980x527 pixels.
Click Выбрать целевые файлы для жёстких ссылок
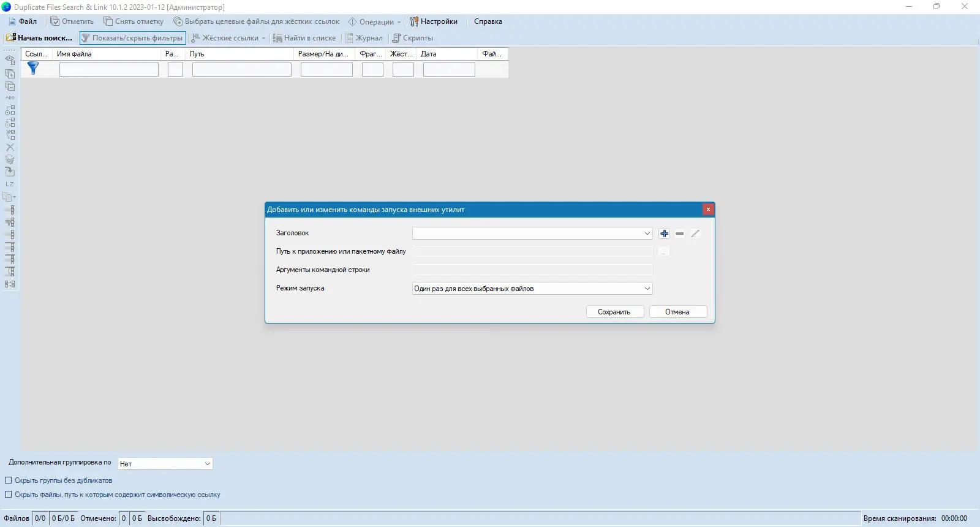coord(257,21)
